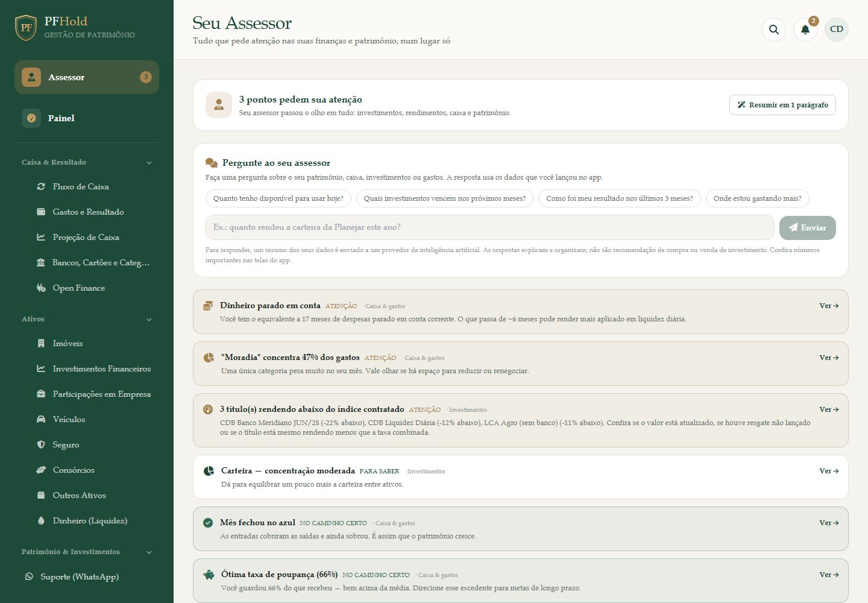
Task: Pick 'Como foi meu resultado nos últimos 3 meses?'
Action: point(620,198)
